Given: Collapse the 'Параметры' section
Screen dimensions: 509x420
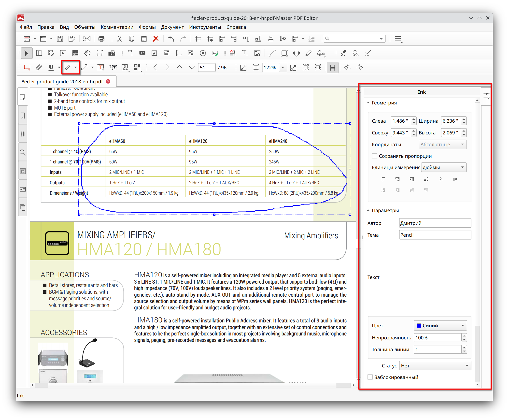Looking at the screenshot, I should pyautogui.click(x=368, y=210).
